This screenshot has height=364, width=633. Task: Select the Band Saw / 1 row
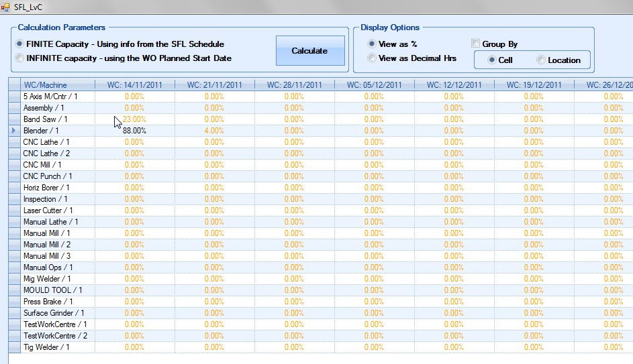pyautogui.click(x=46, y=119)
